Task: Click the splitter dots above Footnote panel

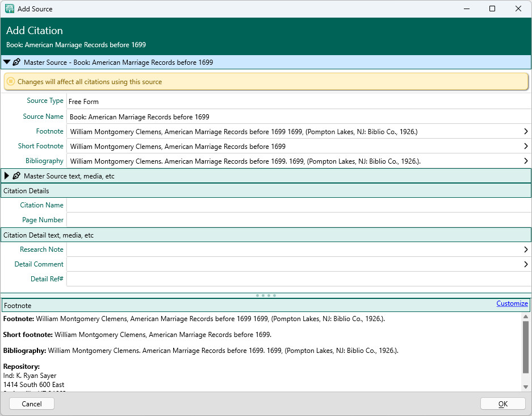Action: pyautogui.click(x=266, y=296)
